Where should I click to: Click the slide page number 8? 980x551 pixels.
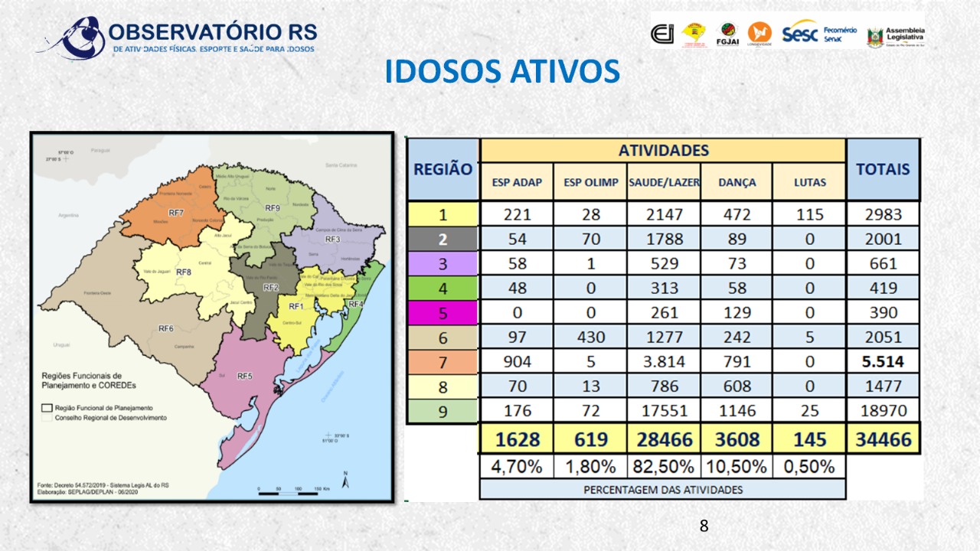coord(704,526)
